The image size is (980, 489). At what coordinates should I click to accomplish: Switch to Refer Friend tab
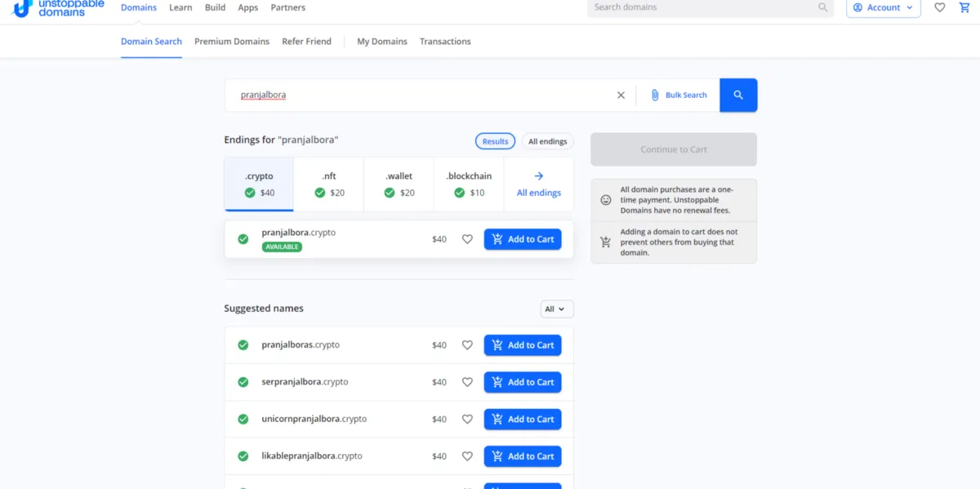click(x=307, y=42)
